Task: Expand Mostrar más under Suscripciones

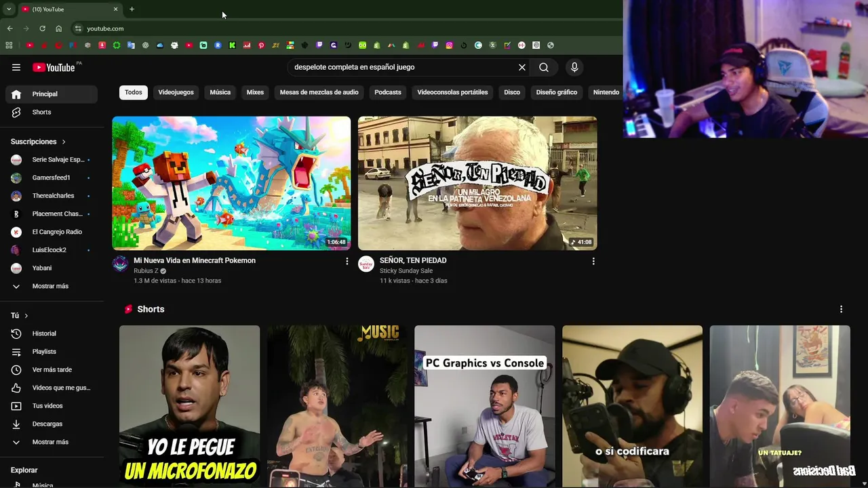Action: [52, 286]
